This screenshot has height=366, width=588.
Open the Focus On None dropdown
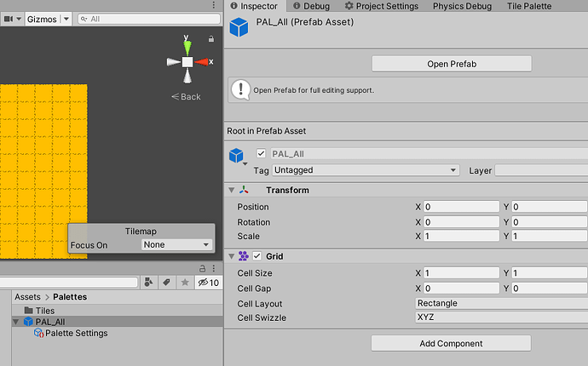(176, 244)
